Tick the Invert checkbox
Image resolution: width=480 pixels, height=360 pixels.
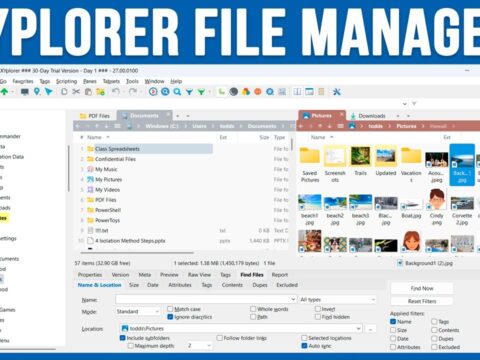pos(318,309)
